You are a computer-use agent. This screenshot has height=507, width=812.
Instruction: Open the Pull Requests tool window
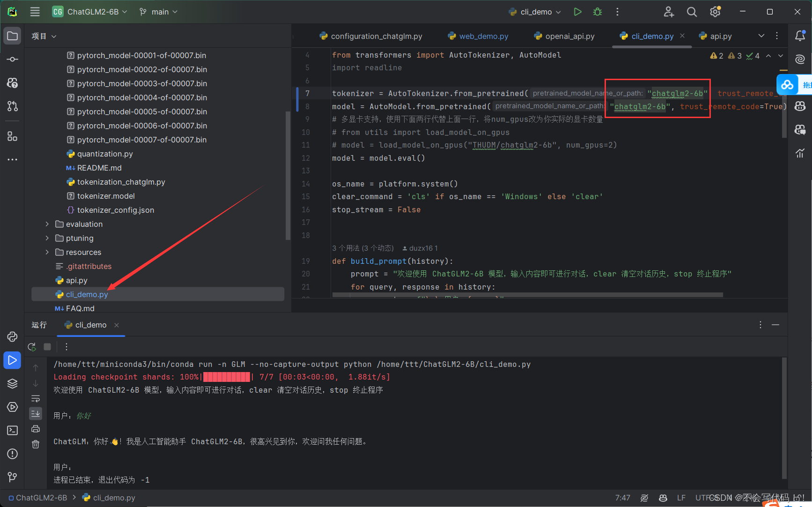[13, 106]
